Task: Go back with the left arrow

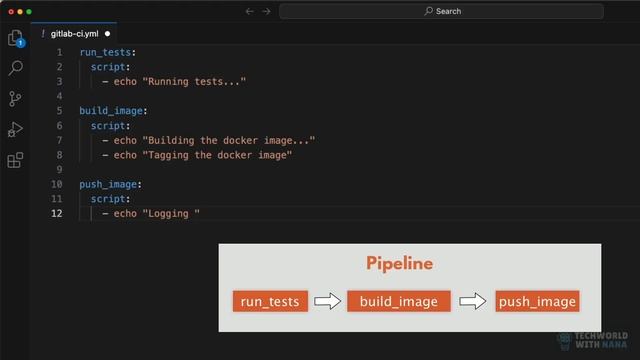Action: tap(249, 11)
